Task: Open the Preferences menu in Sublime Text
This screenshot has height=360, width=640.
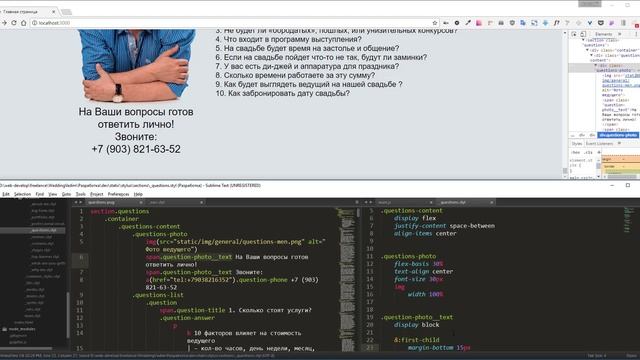Action: click(x=118, y=194)
